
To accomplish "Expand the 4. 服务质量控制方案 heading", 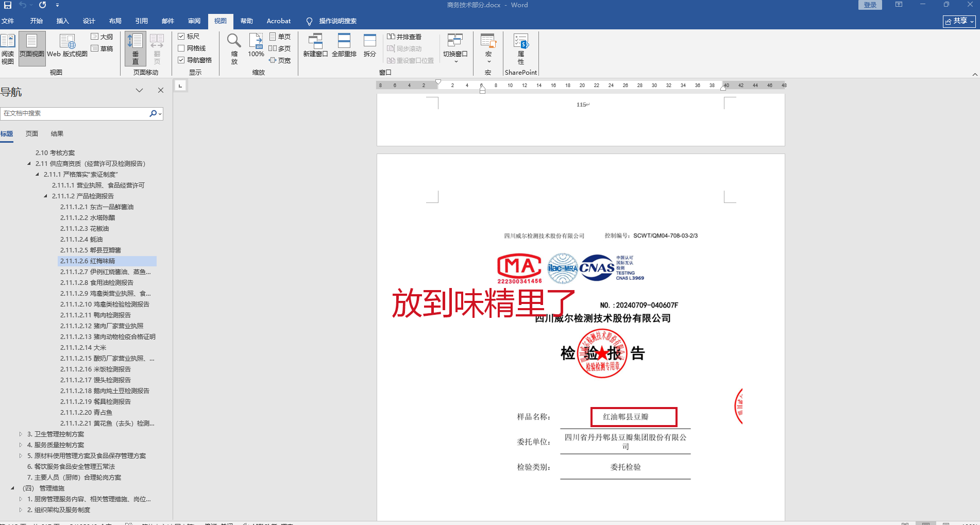I will click(21, 445).
